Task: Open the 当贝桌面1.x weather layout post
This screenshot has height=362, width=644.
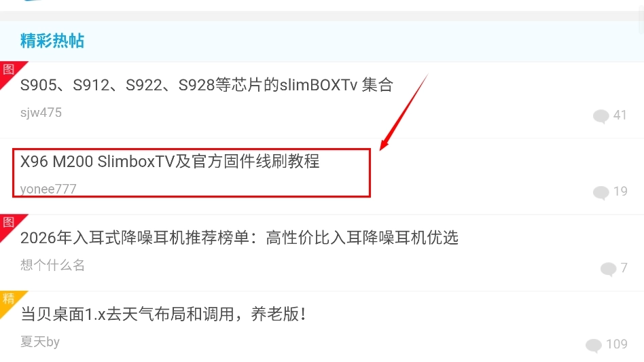Action: [163, 314]
